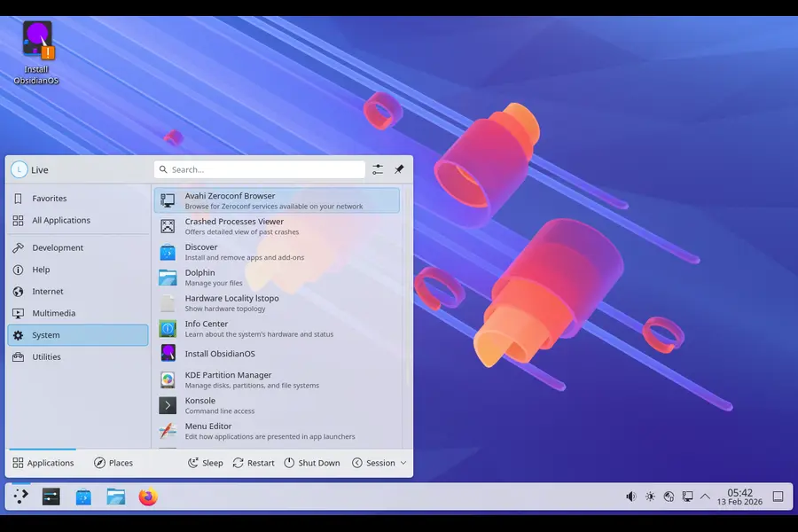Mute the volume from the system tray
798x532 pixels.
coord(630,497)
